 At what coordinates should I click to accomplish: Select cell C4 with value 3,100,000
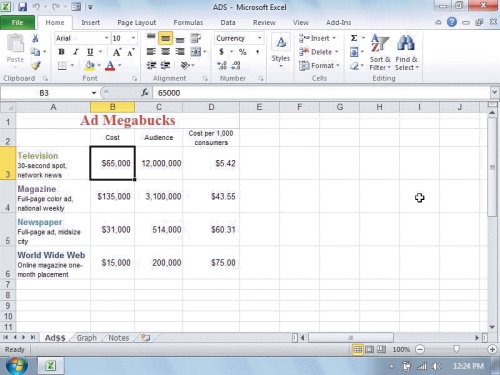[x=159, y=196]
